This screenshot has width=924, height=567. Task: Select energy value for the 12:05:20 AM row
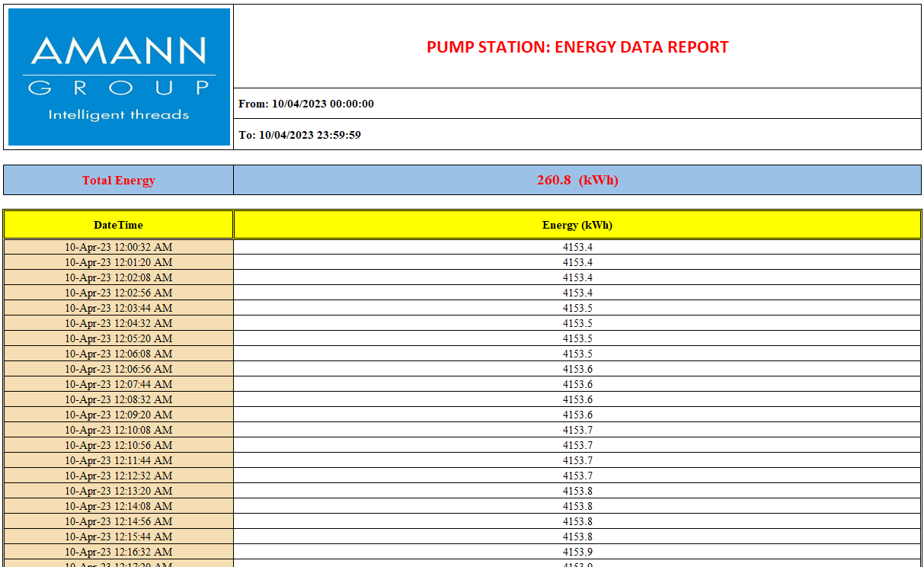(577, 338)
